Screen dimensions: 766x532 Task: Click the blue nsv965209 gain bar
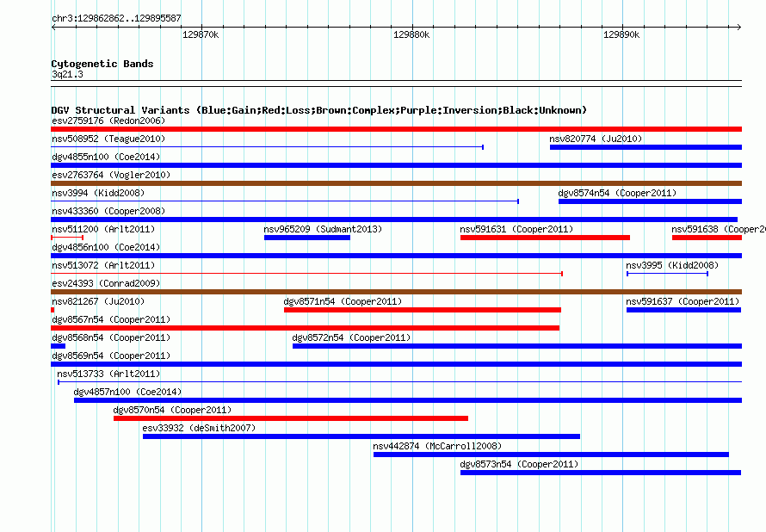[307, 238]
